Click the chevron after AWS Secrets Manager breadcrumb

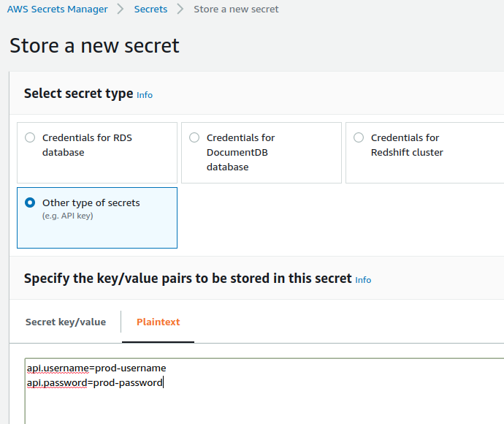tap(121, 10)
